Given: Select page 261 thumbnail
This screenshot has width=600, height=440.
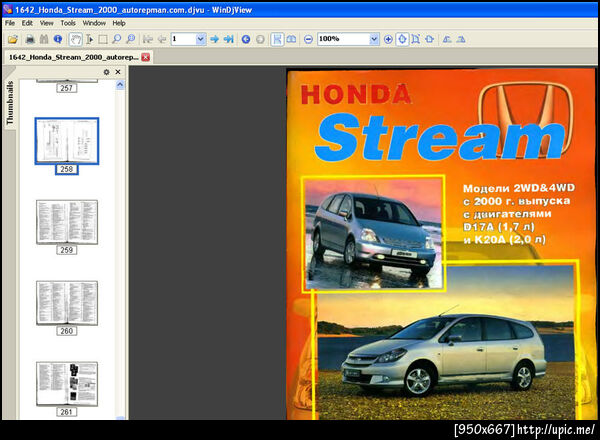Looking at the screenshot, I should pos(67,384).
